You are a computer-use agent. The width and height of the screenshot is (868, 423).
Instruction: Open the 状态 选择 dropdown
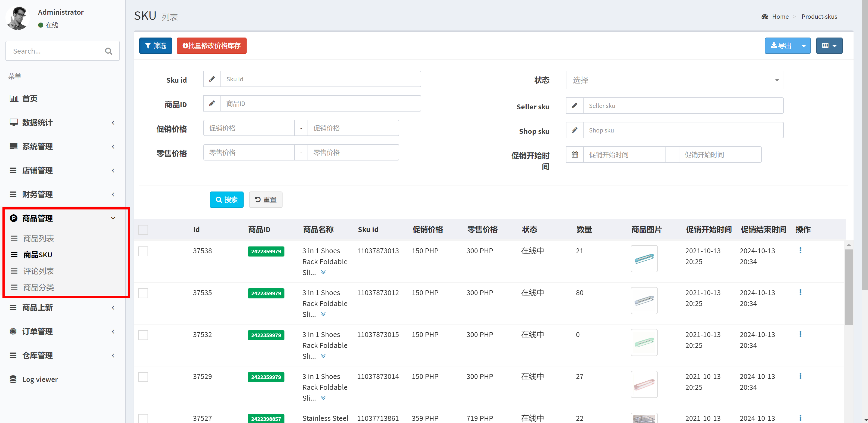point(674,80)
